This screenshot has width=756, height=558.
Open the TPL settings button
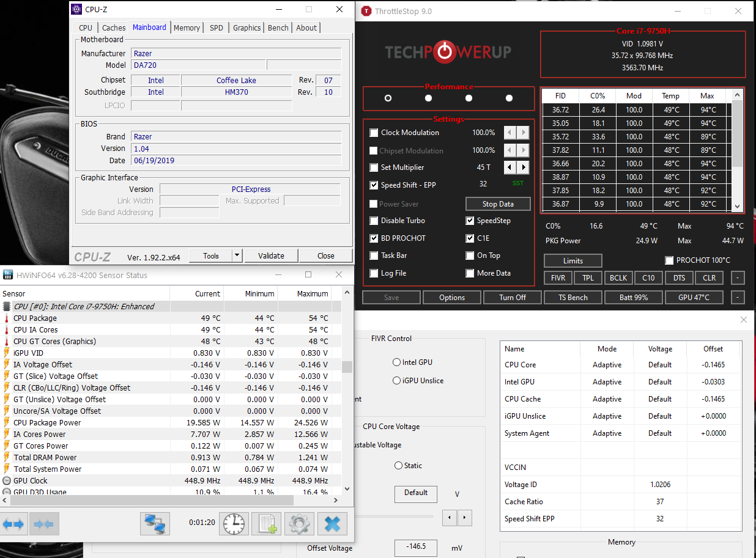tap(588, 278)
